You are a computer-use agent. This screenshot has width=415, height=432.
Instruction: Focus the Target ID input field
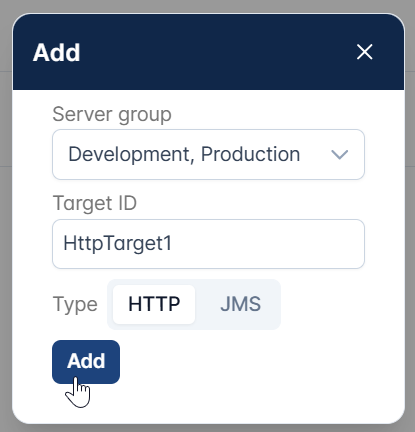pos(208,244)
